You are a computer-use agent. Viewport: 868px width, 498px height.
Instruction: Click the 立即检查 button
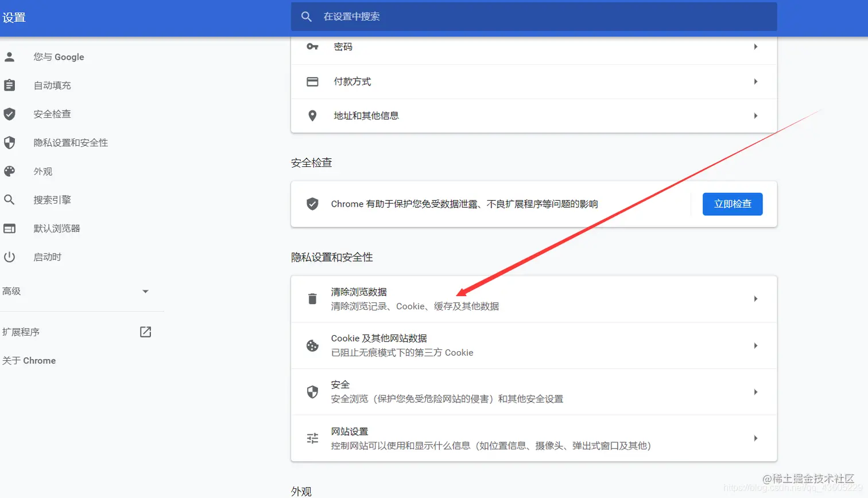click(x=732, y=204)
